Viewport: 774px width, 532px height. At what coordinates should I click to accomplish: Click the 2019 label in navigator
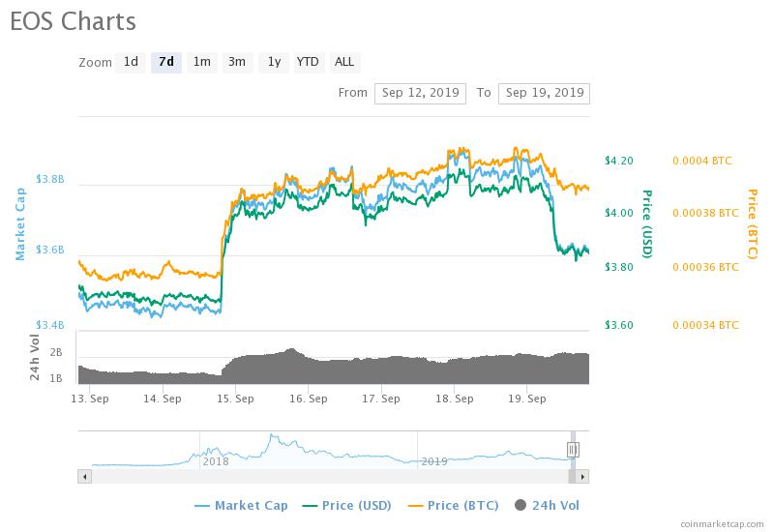433,461
